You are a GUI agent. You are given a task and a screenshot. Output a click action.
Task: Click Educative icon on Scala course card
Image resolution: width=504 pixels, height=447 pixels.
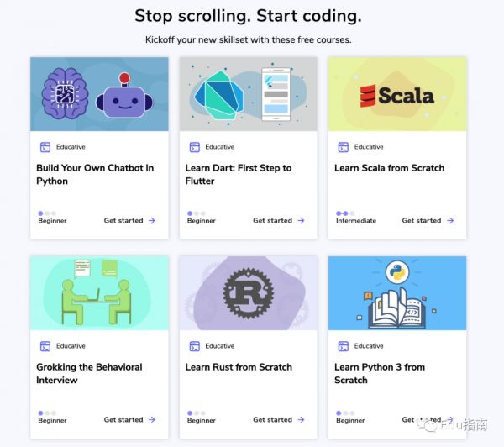coord(343,147)
